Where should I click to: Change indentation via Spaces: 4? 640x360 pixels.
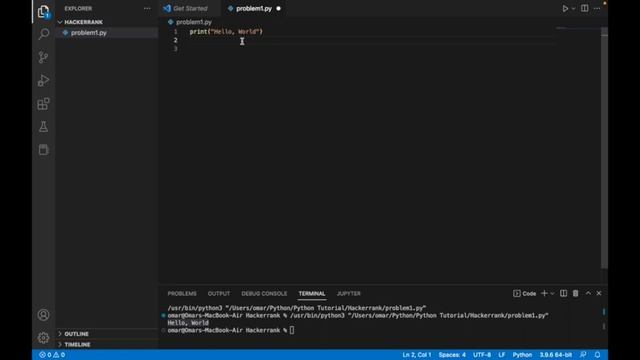click(x=452, y=355)
